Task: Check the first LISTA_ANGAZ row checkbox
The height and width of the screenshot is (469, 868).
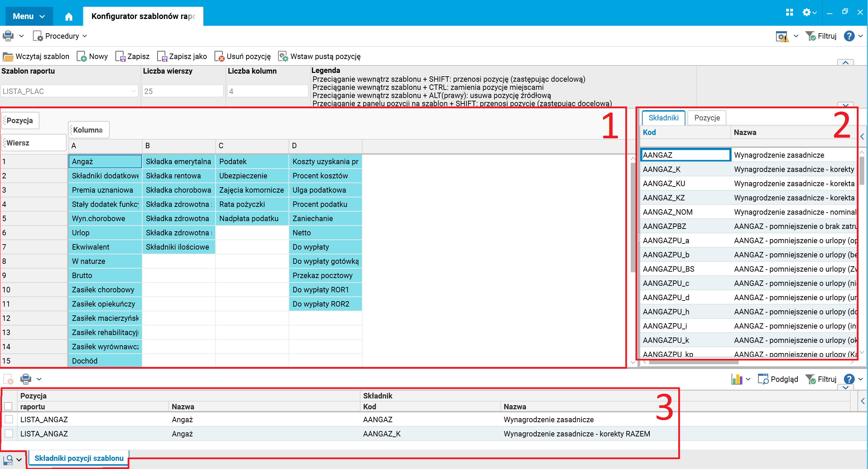Action: tap(9, 419)
